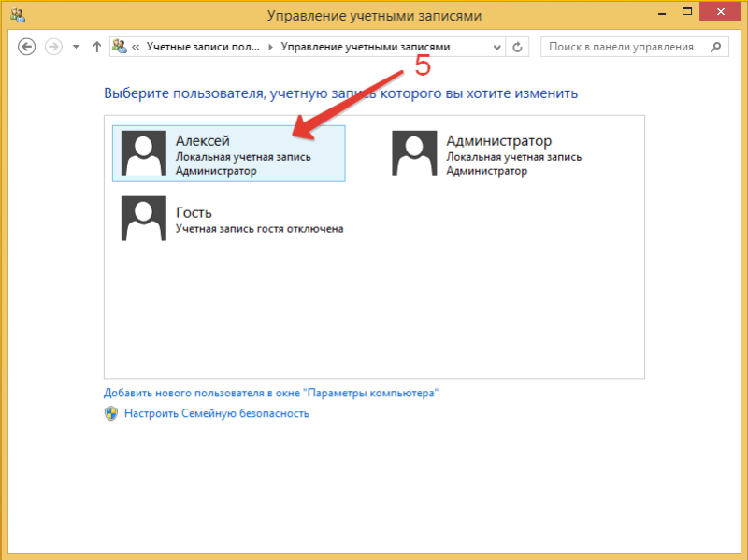Click the shield icon beside Семейную безопасность

(x=111, y=413)
